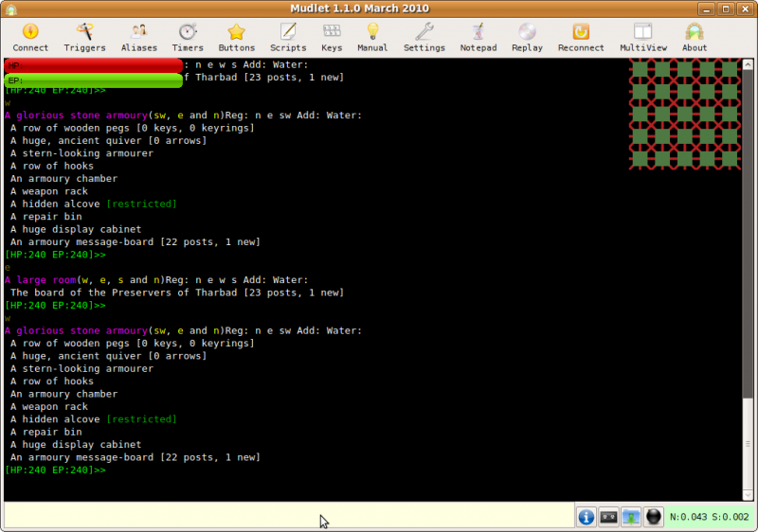The height and width of the screenshot is (532, 758).
Task: Click the last "A repair bin" line
Action: click(x=45, y=432)
